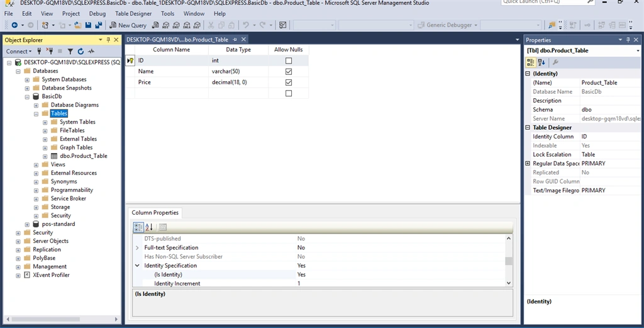Click the Name column name cell
Screen dimensions: 644x328
click(x=172, y=72)
